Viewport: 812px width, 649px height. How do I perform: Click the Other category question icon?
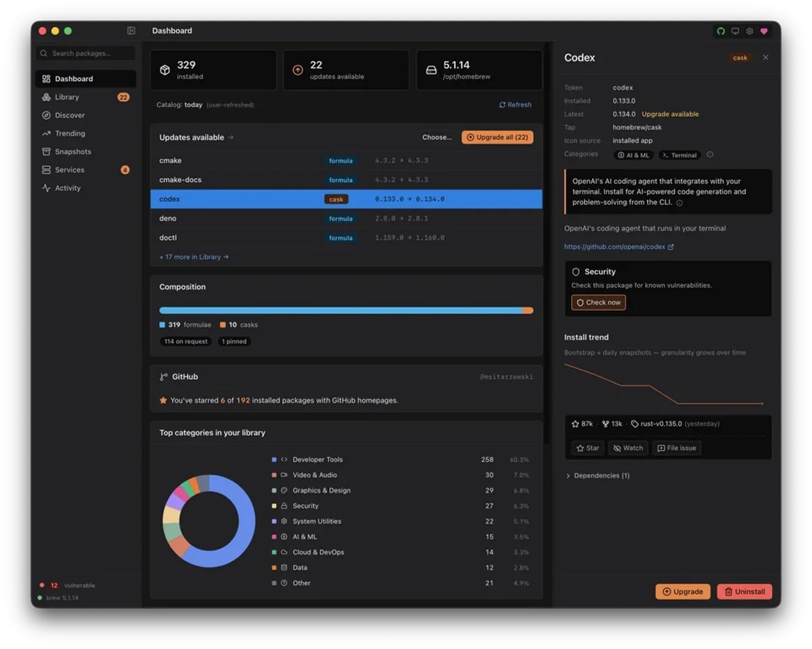click(x=284, y=583)
